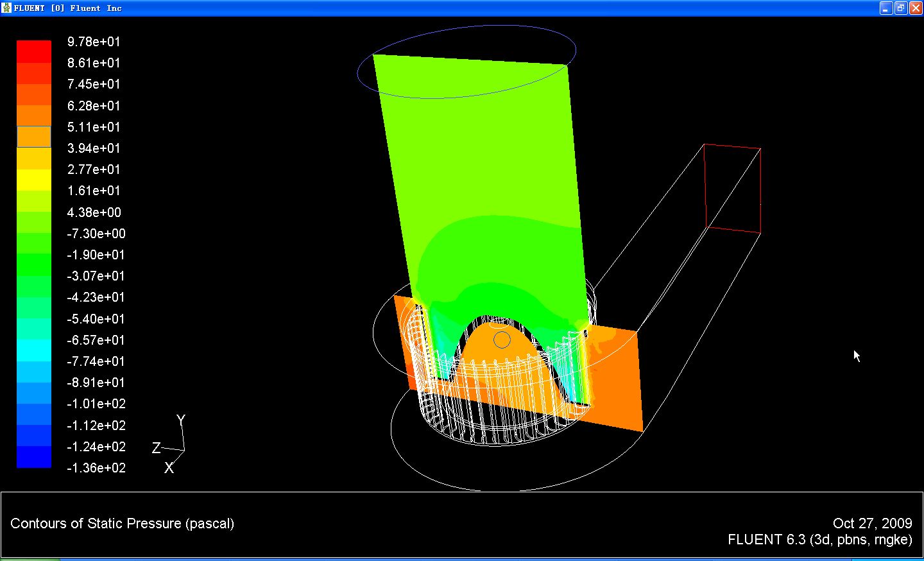Click the legend value -6.57e+01
This screenshot has height=561, width=924.
pos(96,340)
